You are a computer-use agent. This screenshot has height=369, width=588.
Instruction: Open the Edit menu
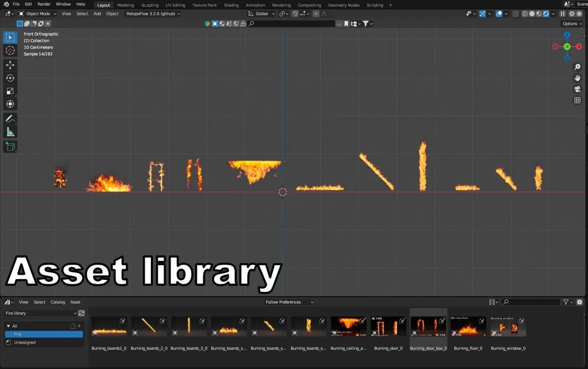click(28, 4)
